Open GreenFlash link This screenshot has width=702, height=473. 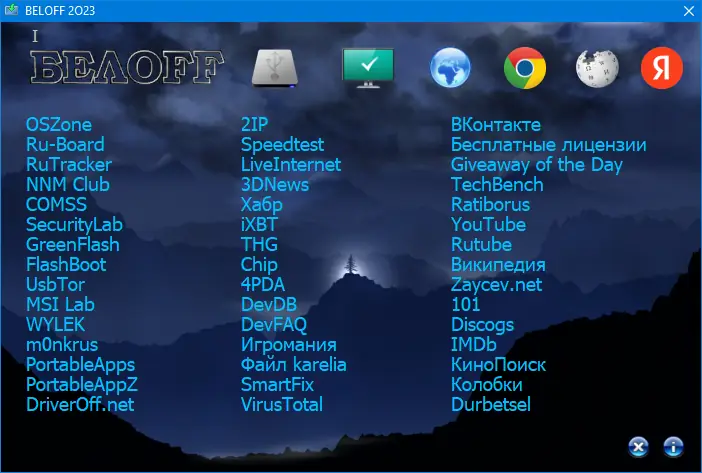click(x=73, y=245)
